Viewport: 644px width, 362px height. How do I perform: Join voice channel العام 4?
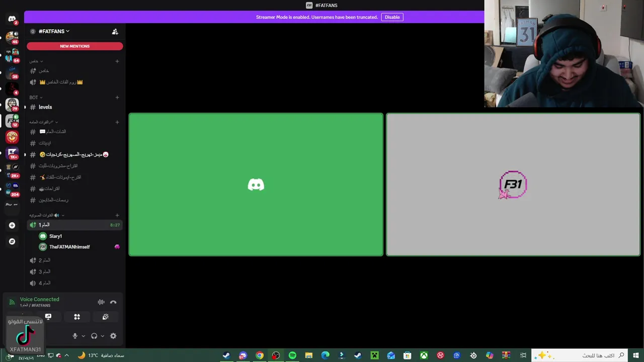pos(74,283)
